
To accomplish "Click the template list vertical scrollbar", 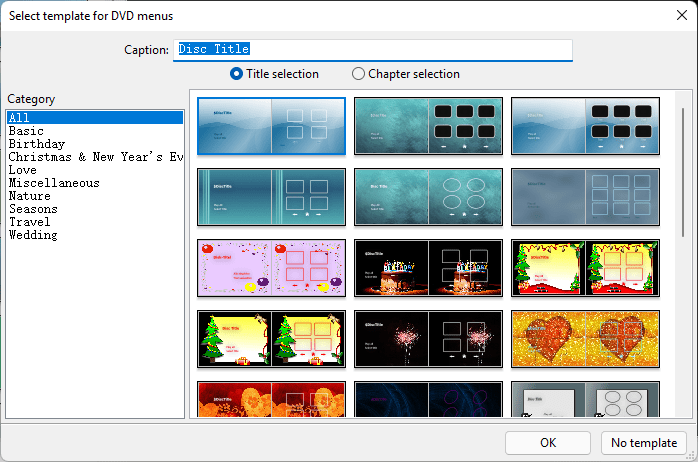I will point(683,172).
